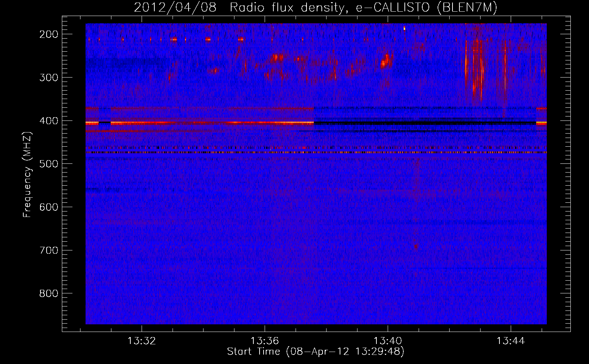
Task: Select the 800 frequency tick label
Action: [49, 293]
